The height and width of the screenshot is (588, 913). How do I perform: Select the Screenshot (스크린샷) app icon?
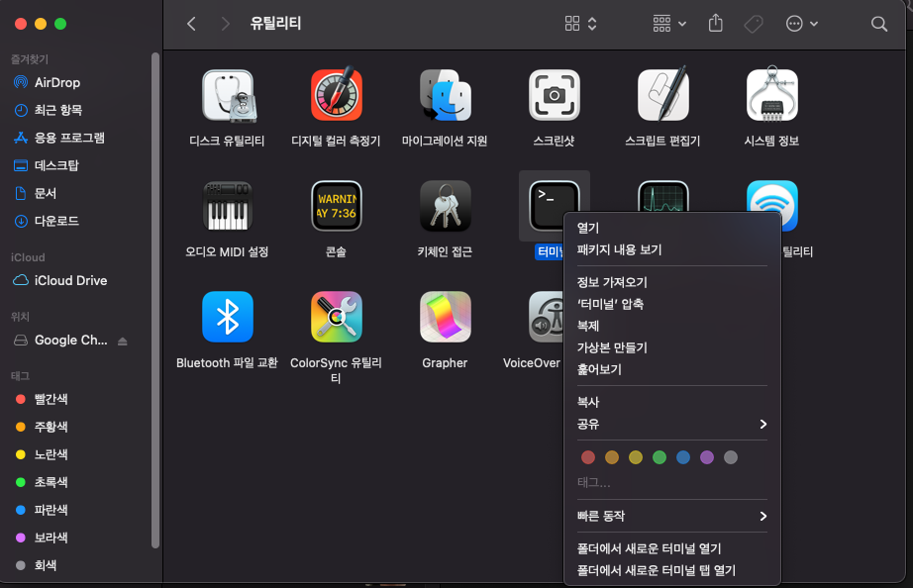(555, 95)
